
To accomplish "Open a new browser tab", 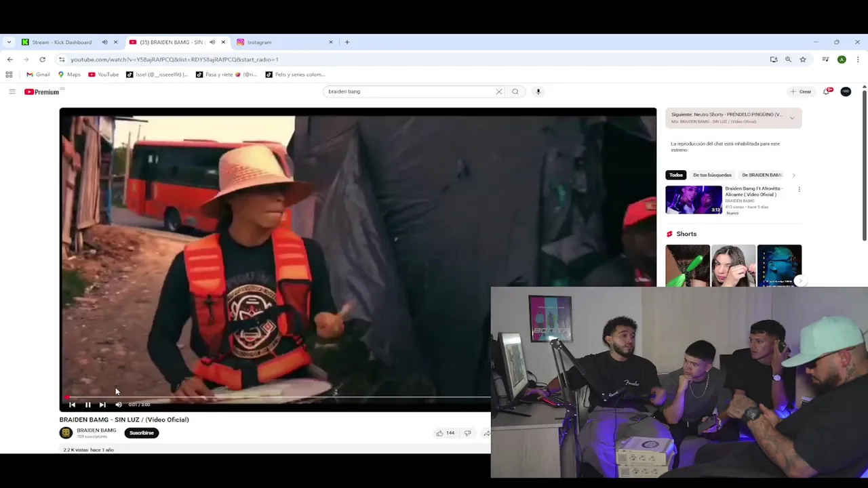I will (x=347, y=42).
